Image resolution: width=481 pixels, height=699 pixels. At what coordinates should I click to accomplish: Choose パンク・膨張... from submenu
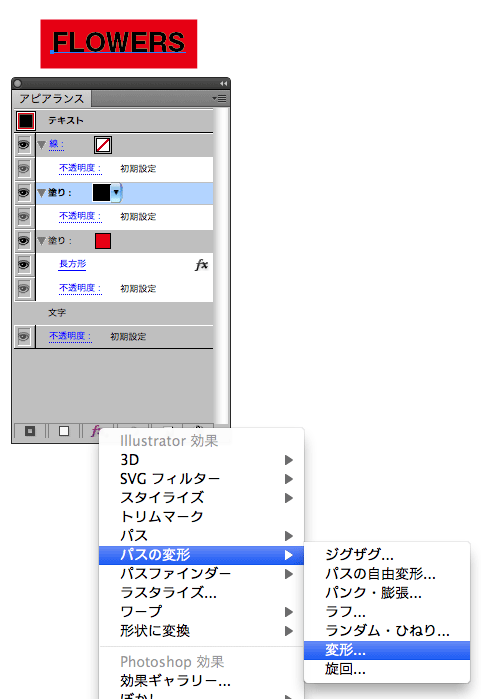coord(387,593)
